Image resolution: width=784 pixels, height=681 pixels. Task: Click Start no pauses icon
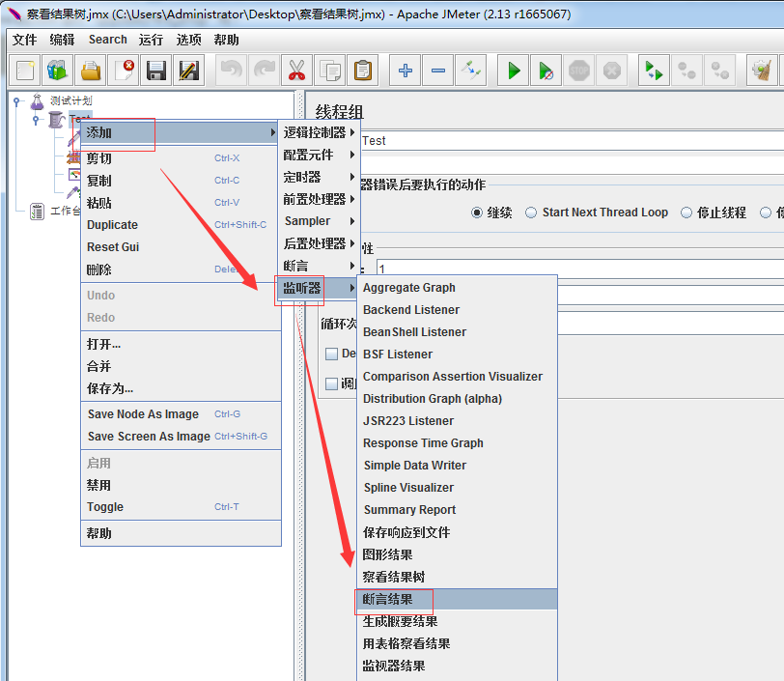click(x=546, y=71)
